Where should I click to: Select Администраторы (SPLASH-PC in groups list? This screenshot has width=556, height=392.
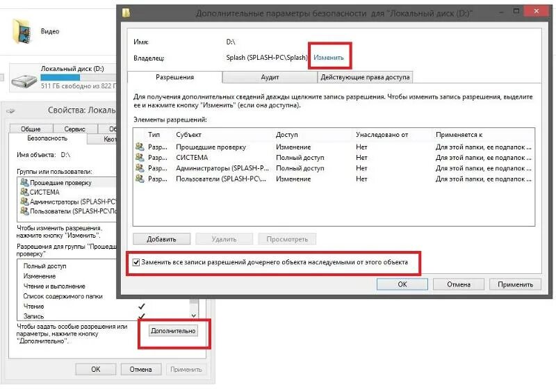67,202
